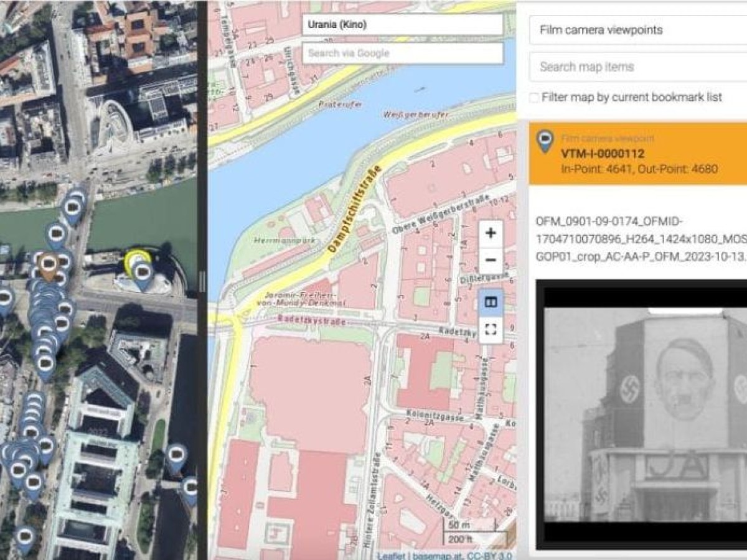Click the pin icon beside VTM-I-0000112
Screen dimensions: 747x560
545,141
